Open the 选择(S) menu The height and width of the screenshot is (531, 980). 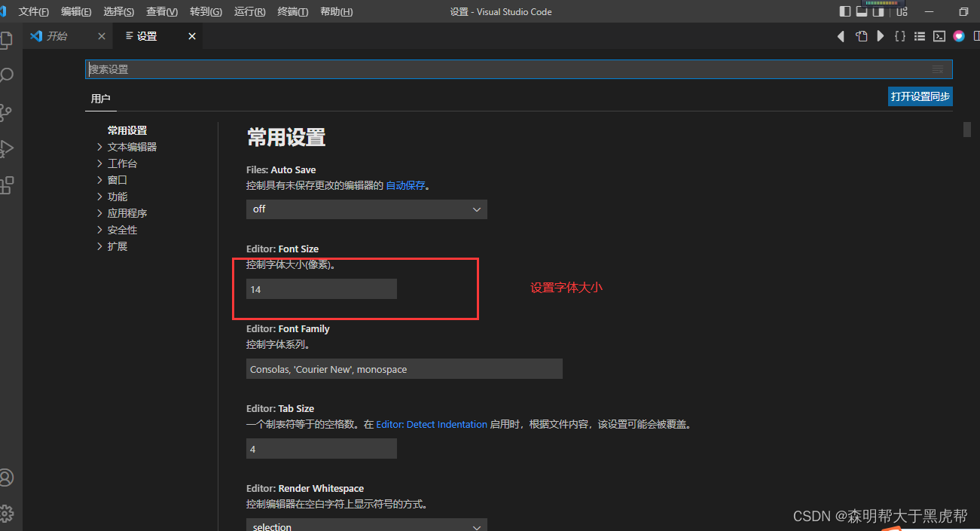[x=119, y=12]
